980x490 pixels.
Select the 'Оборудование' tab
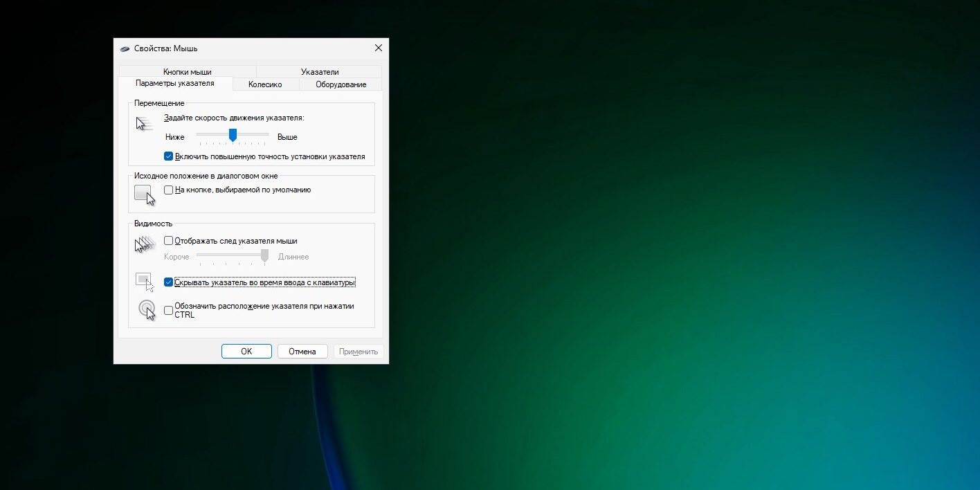pyautogui.click(x=341, y=84)
